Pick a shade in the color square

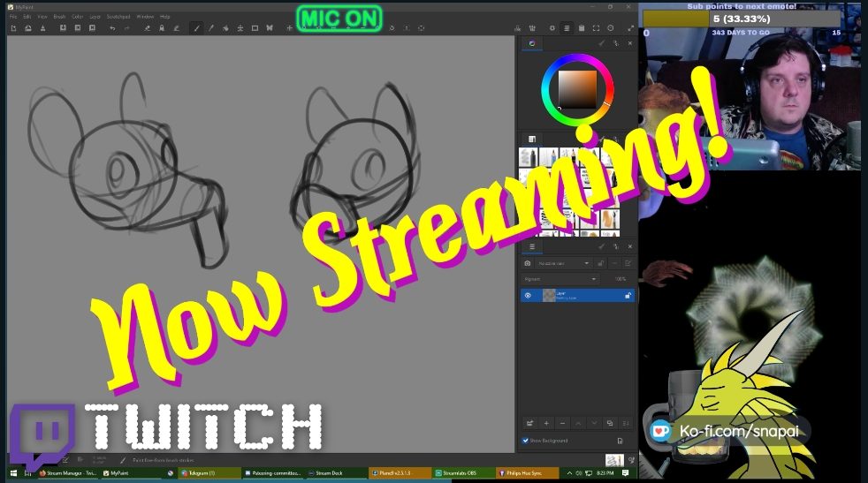(x=577, y=90)
